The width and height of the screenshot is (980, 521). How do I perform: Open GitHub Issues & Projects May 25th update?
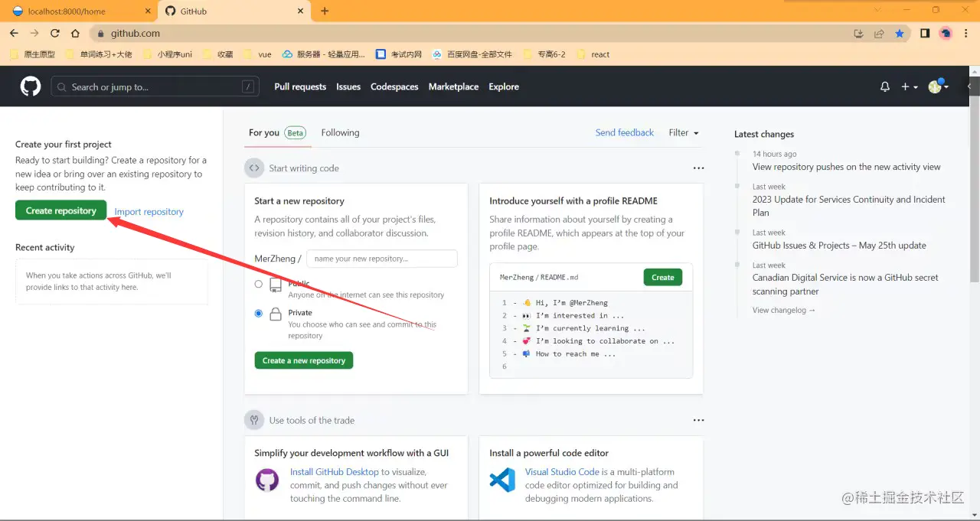(839, 246)
